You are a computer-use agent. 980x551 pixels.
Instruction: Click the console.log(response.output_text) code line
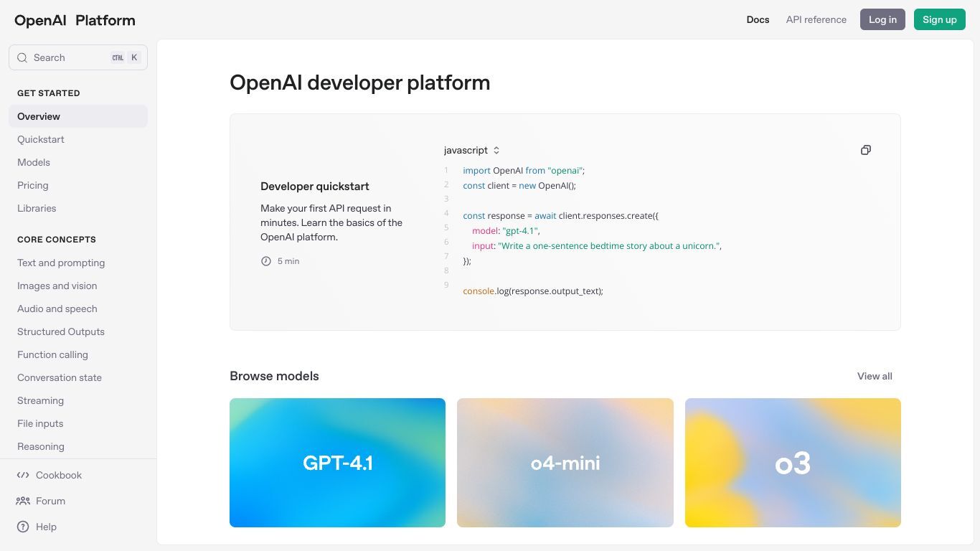click(x=533, y=291)
